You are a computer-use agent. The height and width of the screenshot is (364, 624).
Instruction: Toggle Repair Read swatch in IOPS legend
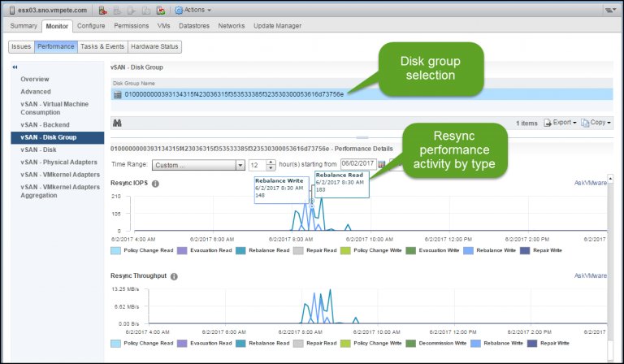(x=298, y=250)
